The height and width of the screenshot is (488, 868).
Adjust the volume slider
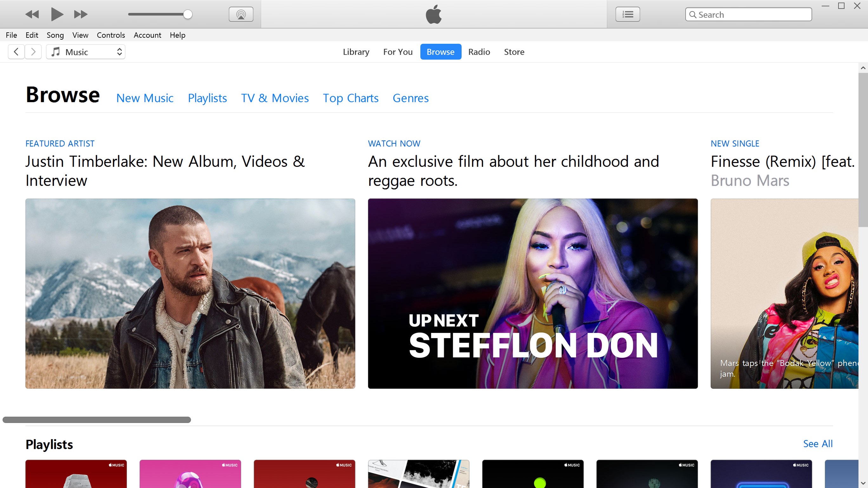coord(160,14)
